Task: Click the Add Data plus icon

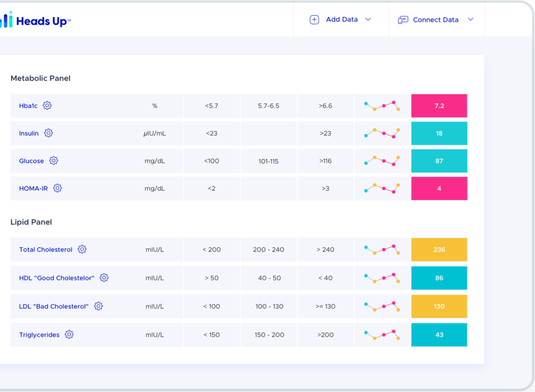Action: pyautogui.click(x=314, y=20)
